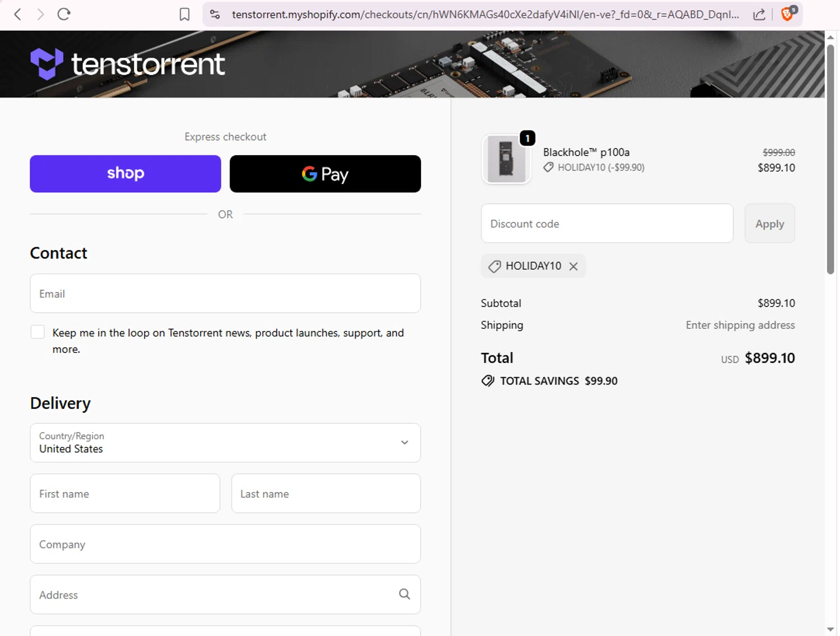Click the checkout URL in the address bar
This screenshot has width=840, height=636.
point(485,15)
